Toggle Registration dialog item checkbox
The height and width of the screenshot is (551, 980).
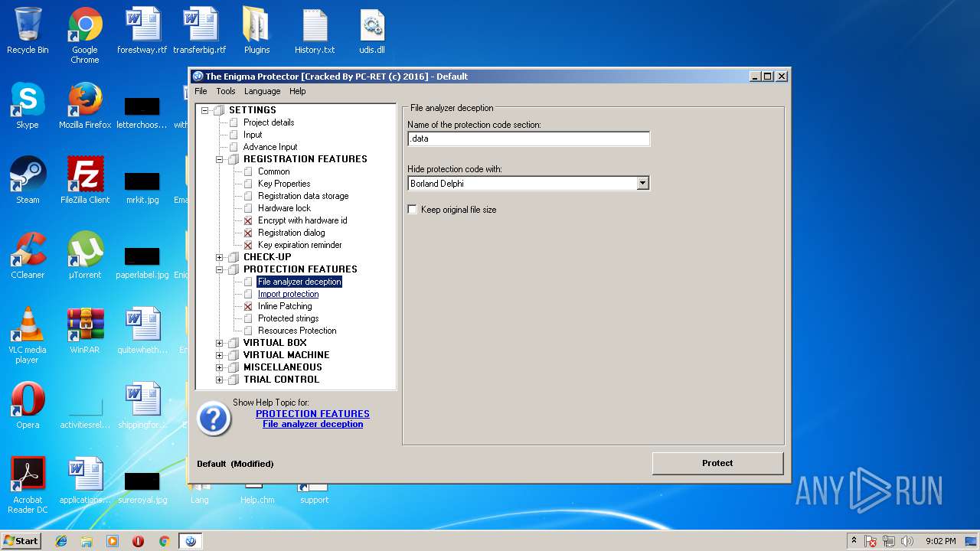coord(247,233)
